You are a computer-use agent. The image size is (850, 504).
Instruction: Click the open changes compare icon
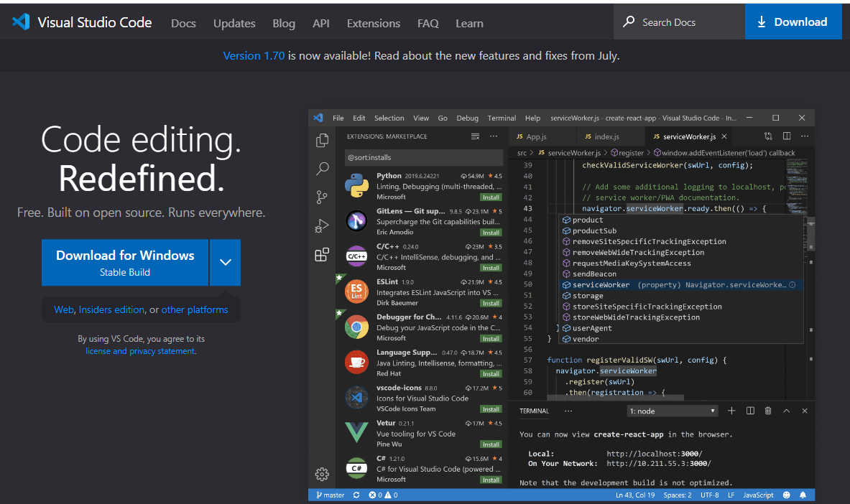point(768,136)
